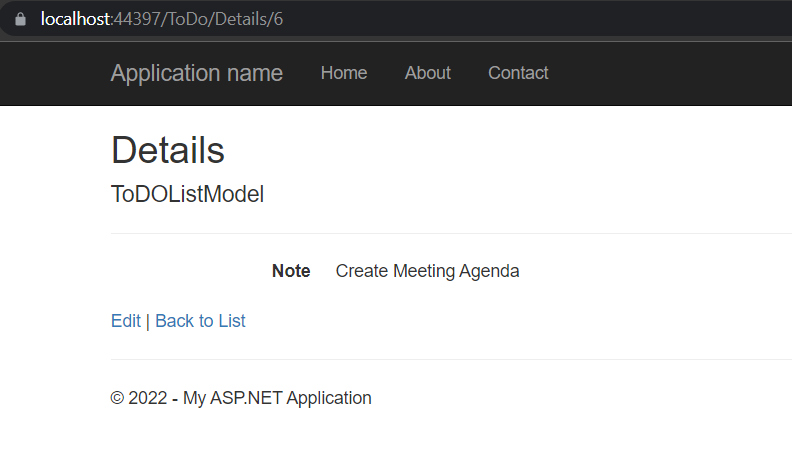Follow the Back to List link

(x=200, y=321)
